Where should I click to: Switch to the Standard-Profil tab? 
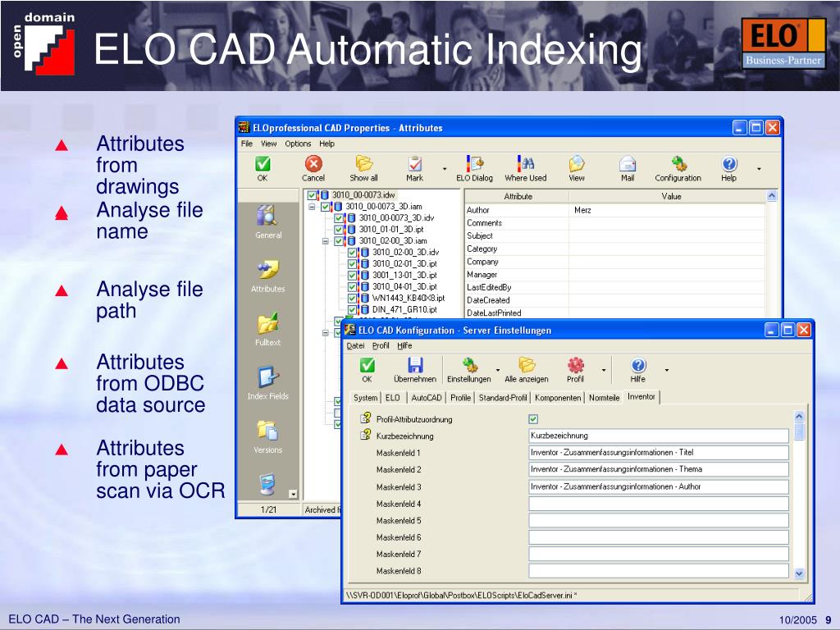(x=503, y=398)
